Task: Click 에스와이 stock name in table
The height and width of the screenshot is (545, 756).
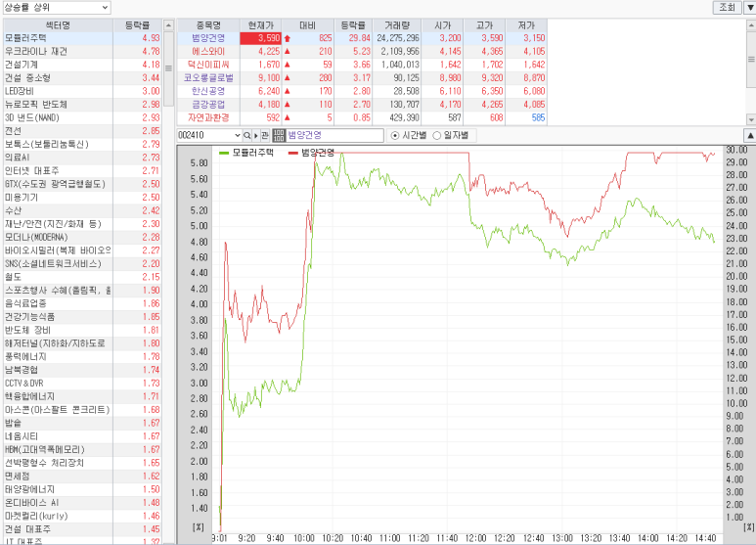Action: click(208, 51)
